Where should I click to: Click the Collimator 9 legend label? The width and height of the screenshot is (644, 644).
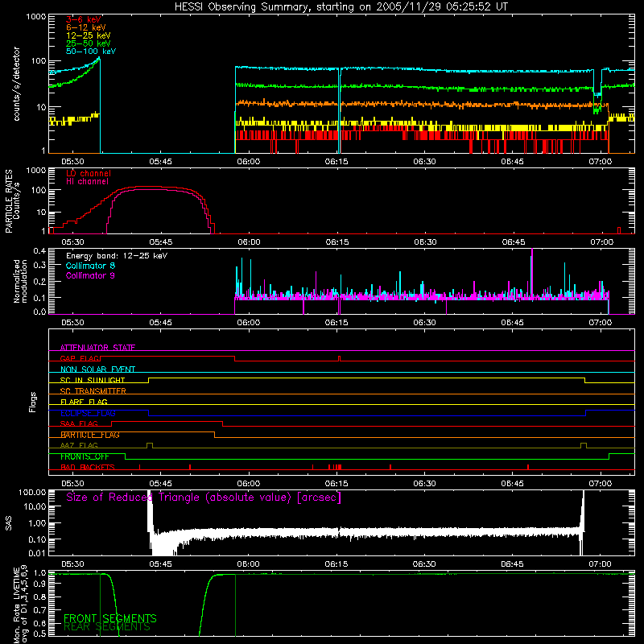coord(90,275)
